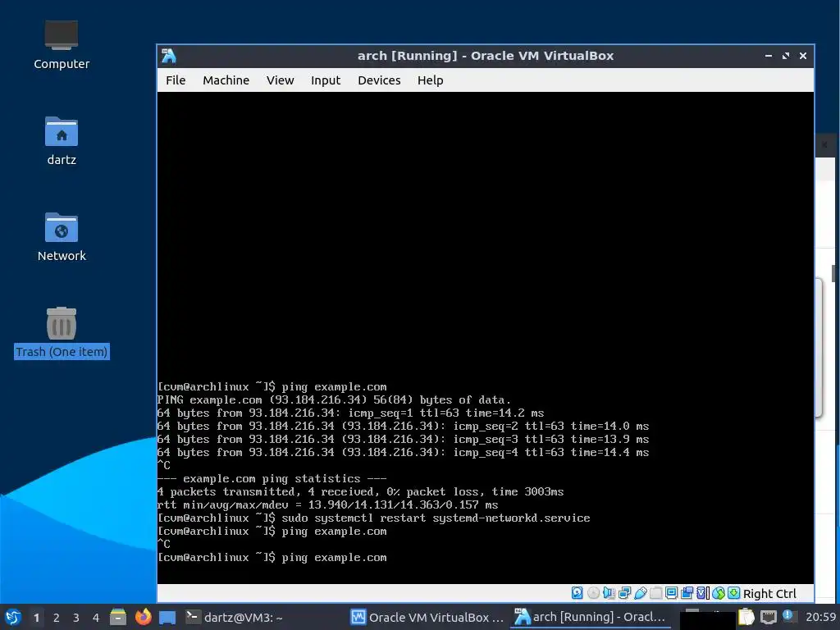Click the keyboard capture green arrow indicator

(x=734, y=592)
